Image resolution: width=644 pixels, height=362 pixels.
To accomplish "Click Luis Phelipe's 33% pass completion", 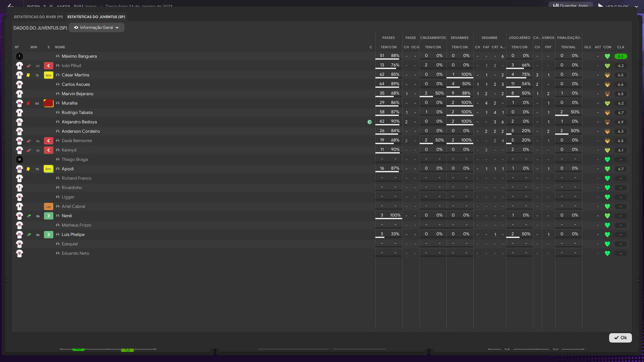I will (x=395, y=234).
